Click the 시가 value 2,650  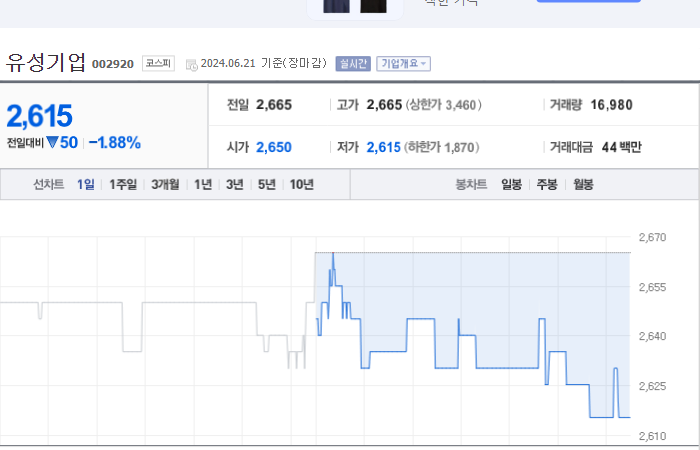click(274, 147)
